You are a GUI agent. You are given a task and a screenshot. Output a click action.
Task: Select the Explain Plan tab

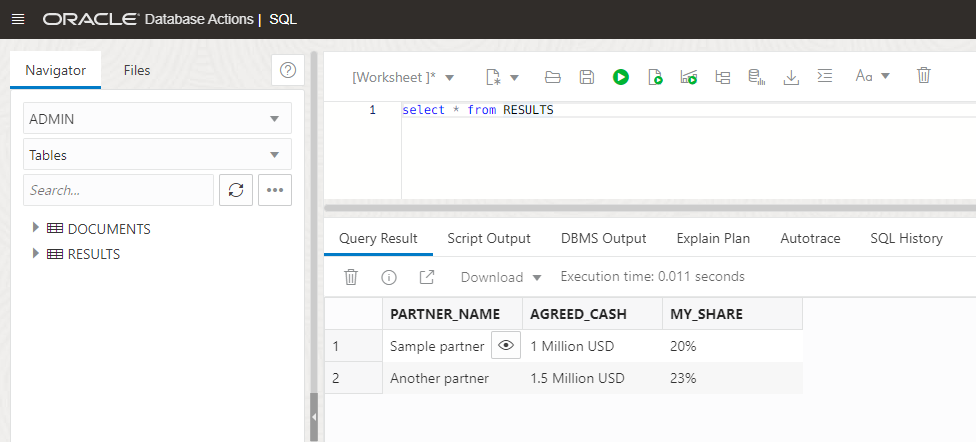(x=713, y=238)
